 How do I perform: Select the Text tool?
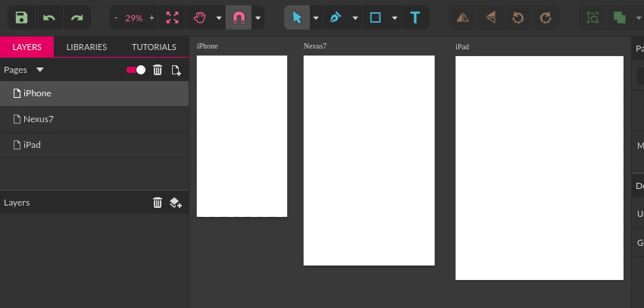pyautogui.click(x=415, y=17)
